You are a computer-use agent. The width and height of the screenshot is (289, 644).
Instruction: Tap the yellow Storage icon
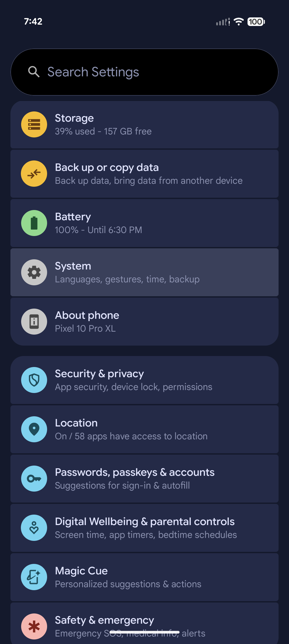pyautogui.click(x=34, y=125)
